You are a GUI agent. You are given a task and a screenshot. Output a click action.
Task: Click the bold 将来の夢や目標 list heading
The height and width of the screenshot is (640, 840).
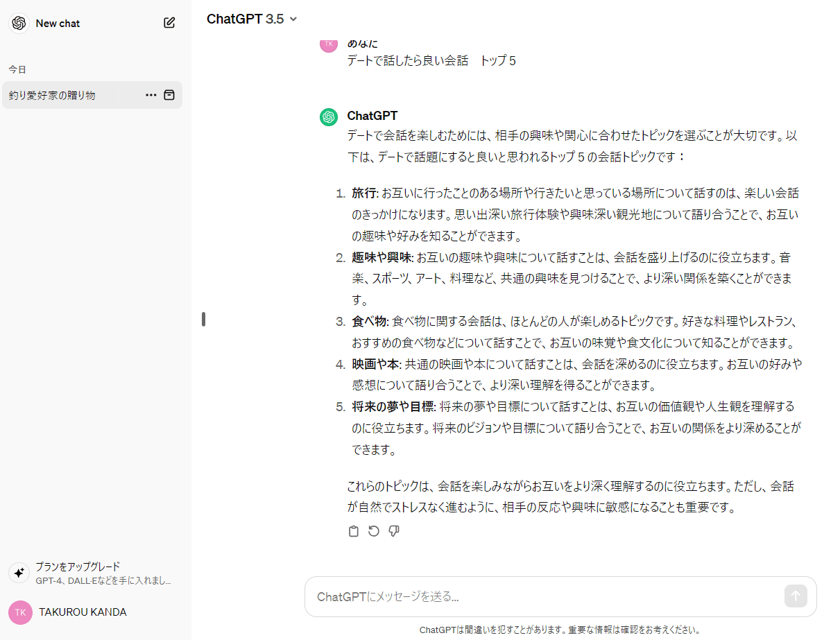pos(393,406)
